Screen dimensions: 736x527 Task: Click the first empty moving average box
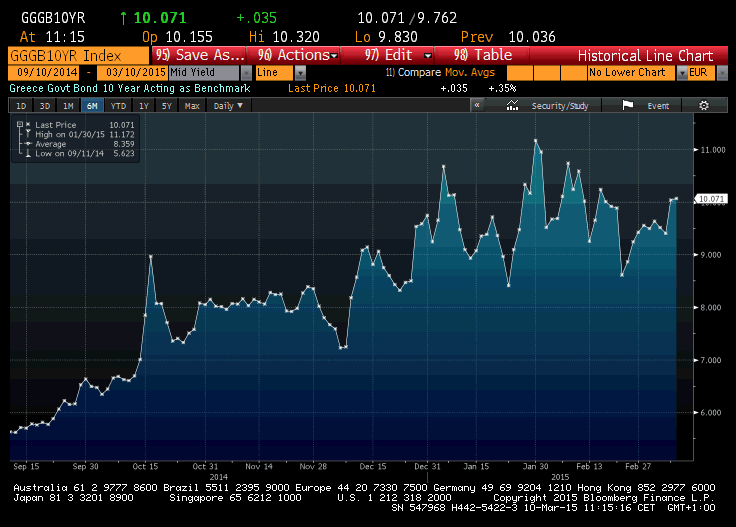520,73
